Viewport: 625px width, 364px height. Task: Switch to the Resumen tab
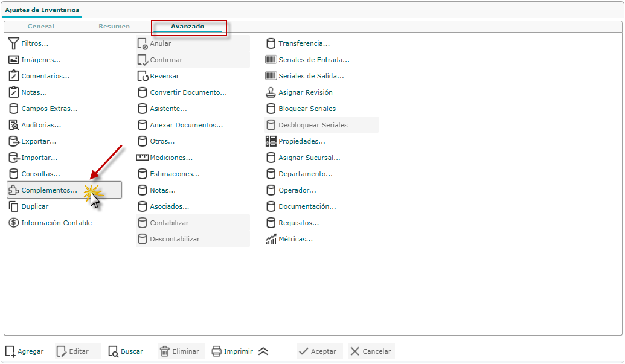click(x=114, y=27)
